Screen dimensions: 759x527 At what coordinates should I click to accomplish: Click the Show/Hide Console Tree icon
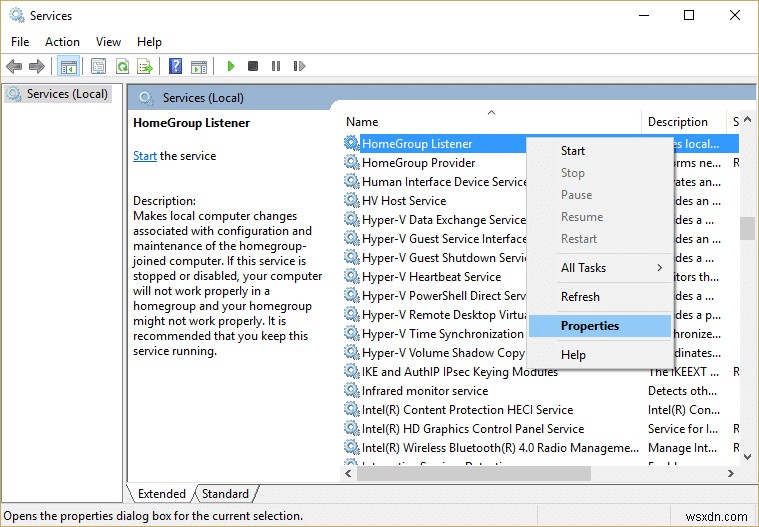pyautogui.click(x=68, y=66)
